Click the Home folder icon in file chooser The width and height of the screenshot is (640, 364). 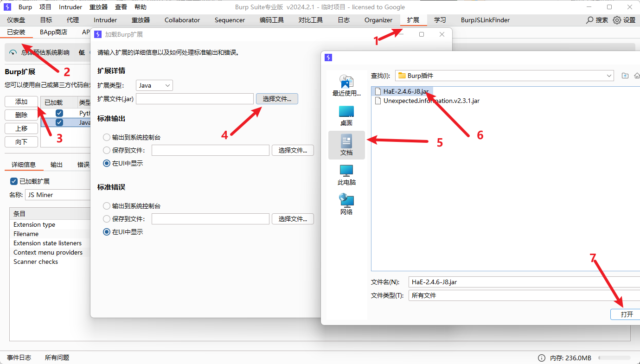[x=637, y=76]
